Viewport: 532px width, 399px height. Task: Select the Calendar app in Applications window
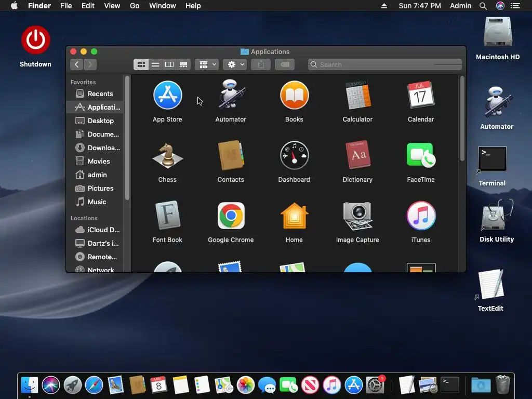pyautogui.click(x=421, y=95)
